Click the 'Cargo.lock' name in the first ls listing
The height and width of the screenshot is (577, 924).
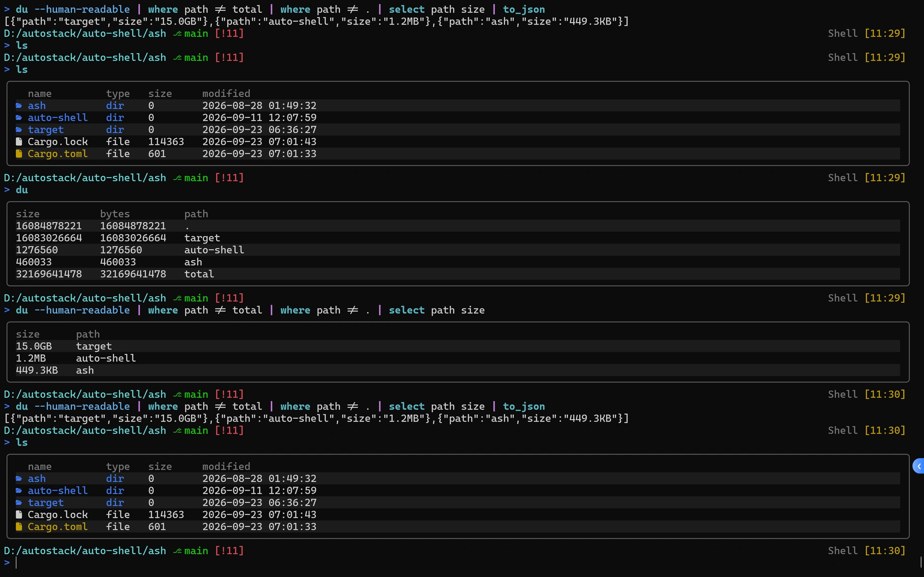pyautogui.click(x=57, y=141)
